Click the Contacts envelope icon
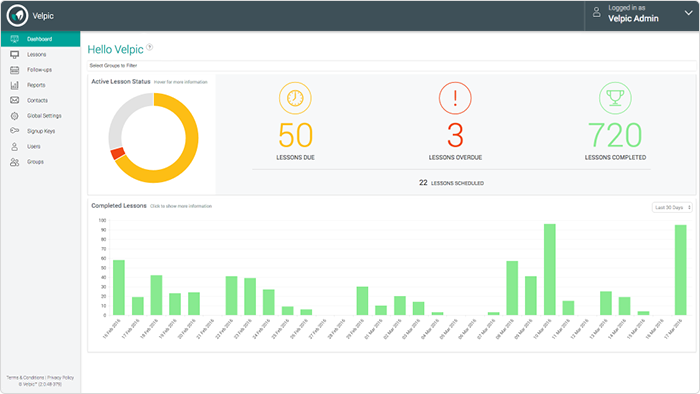 click(x=14, y=100)
